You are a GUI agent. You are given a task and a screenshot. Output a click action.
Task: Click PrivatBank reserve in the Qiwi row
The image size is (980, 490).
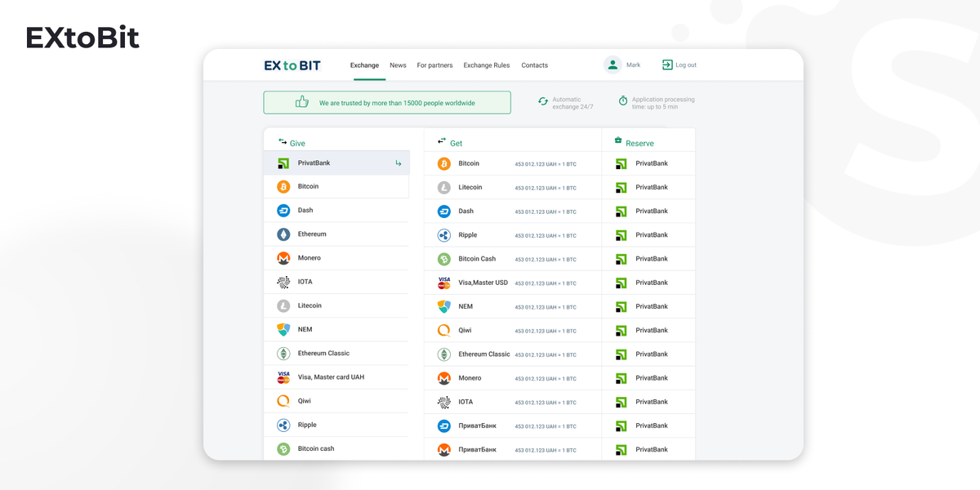[648, 330]
